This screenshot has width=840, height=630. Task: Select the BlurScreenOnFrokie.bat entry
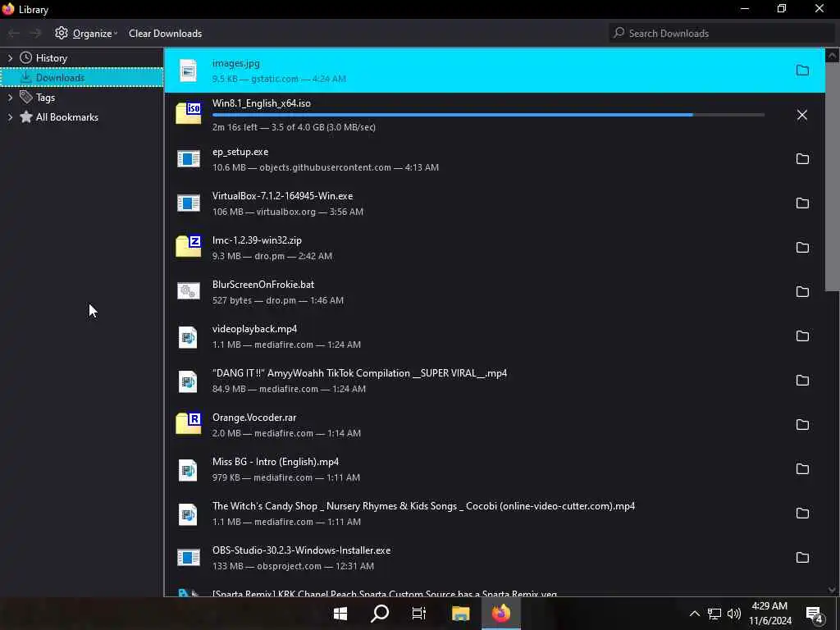[x=495, y=292]
